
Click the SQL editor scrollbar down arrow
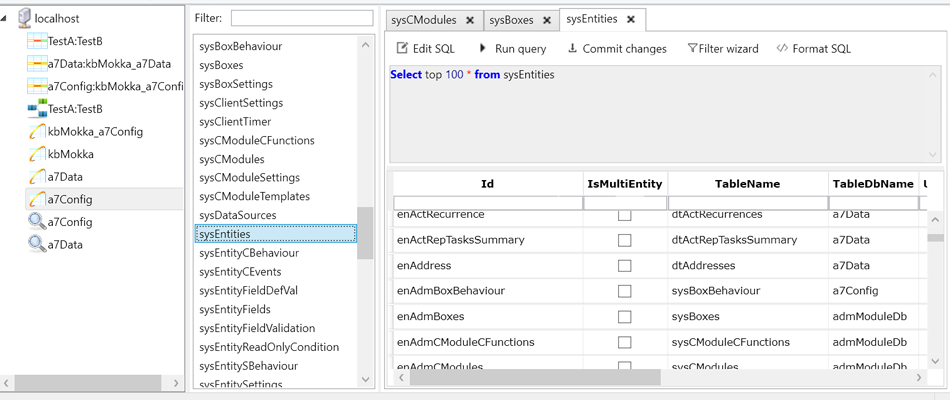[x=934, y=155]
